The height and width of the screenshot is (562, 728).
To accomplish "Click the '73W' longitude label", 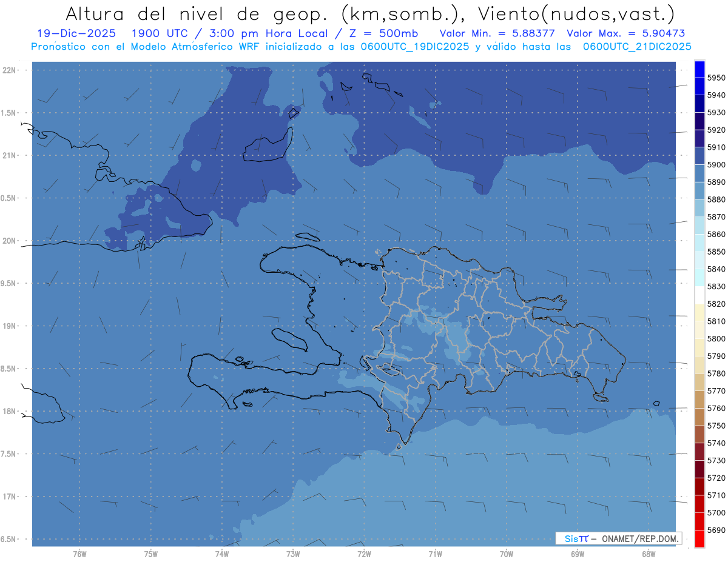I will (x=293, y=554).
